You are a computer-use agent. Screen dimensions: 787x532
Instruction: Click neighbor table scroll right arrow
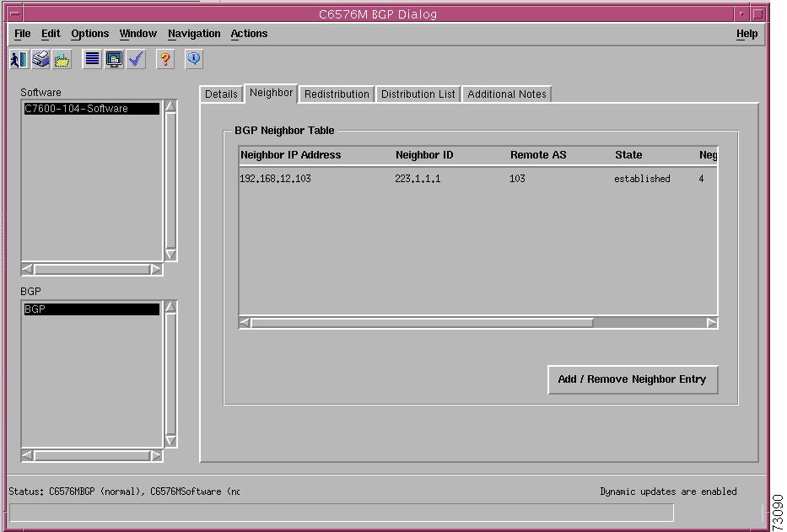(x=712, y=323)
